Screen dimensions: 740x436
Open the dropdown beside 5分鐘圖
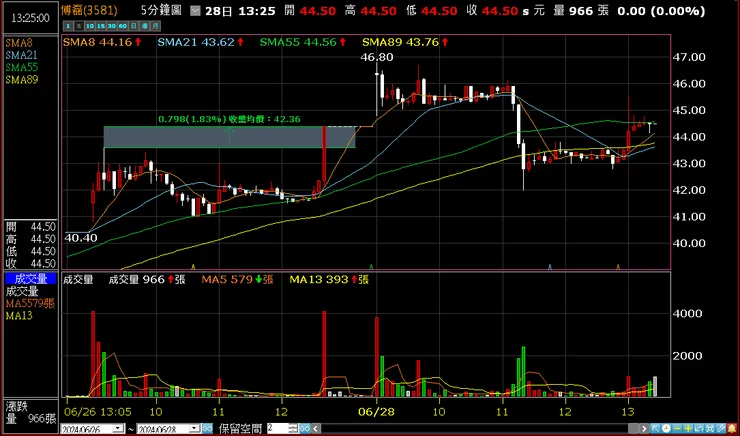(x=195, y=11)
